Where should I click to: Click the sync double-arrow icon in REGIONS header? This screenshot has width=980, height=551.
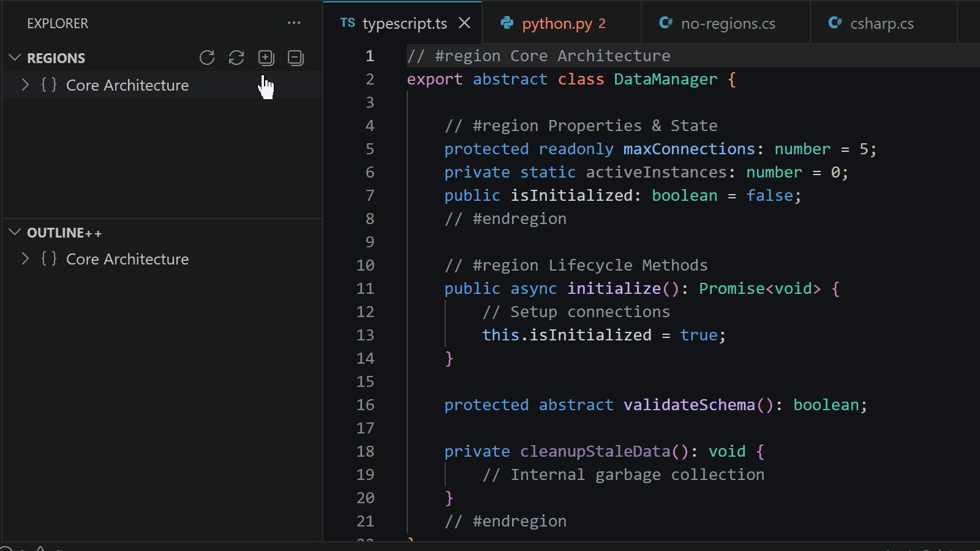point(236,58)
